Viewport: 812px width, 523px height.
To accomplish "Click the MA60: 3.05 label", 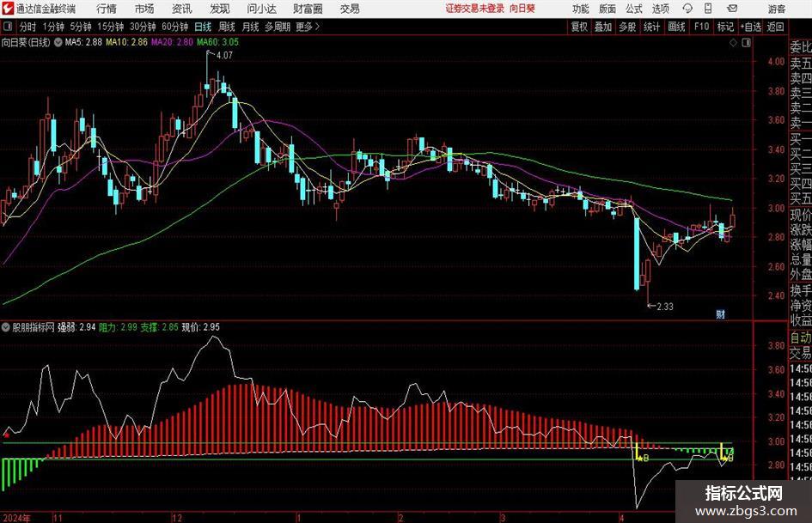I will [x=217, y=42].
